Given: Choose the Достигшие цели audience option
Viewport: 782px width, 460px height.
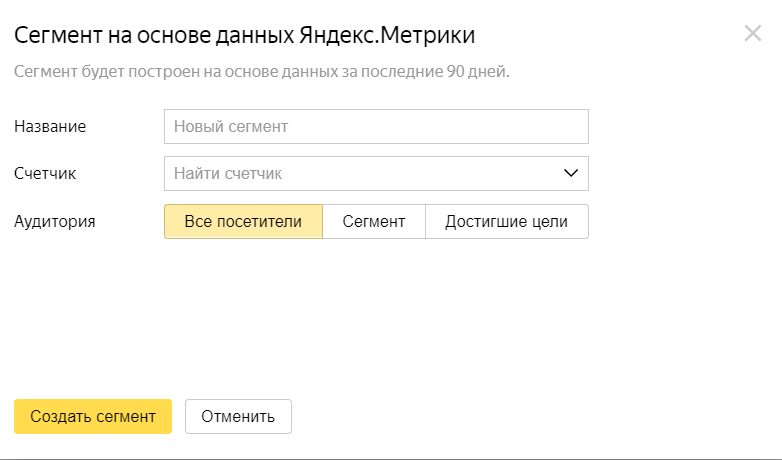Looking at the screenshot, I should click(x=507, y=221).
